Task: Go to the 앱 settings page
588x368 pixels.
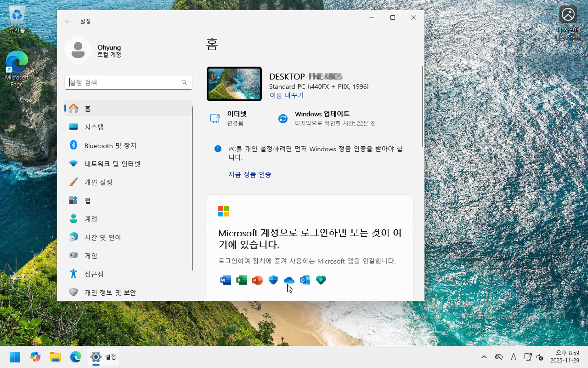Action: click(87, 201)
